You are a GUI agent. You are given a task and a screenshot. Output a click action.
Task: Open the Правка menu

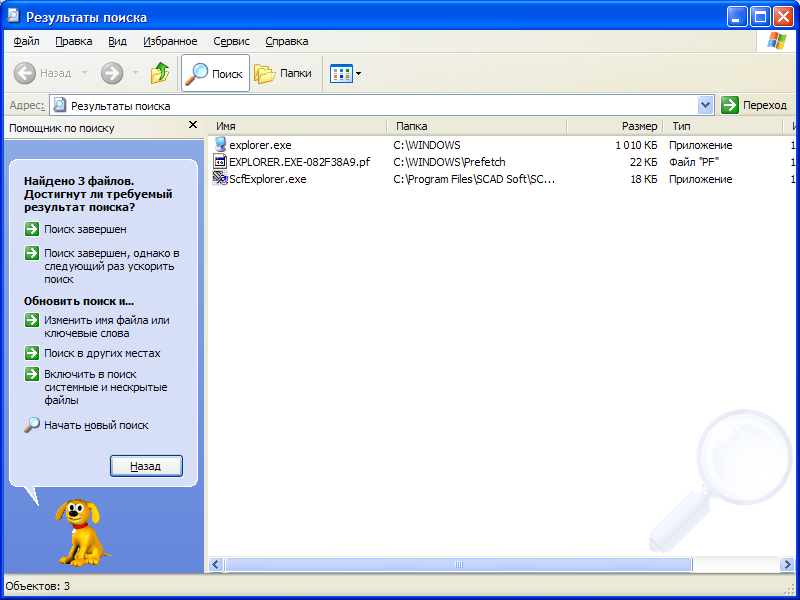(x=73, y=41)
